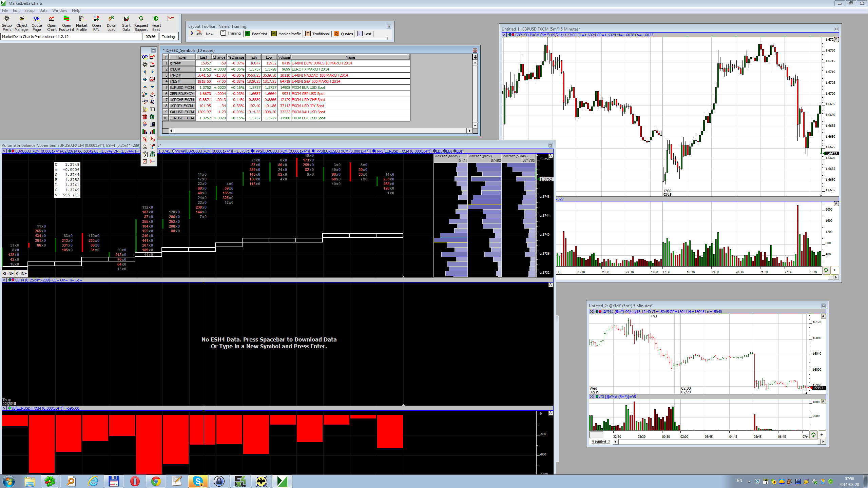The width and height of the screenshot is (868, 488).
Task: Toggle the X box on GBPUSD chart header
Action: point(504,35)
